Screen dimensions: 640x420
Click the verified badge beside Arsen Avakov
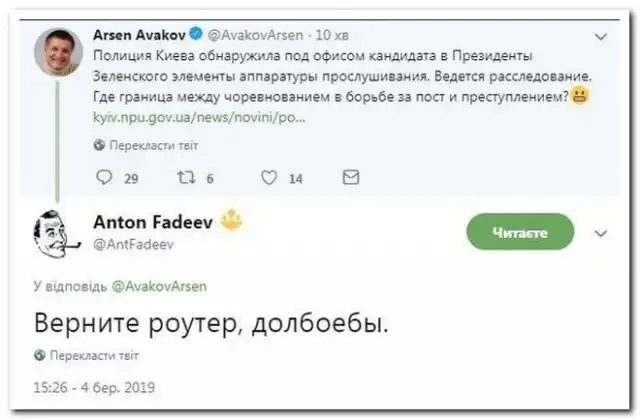click(198, 33)
